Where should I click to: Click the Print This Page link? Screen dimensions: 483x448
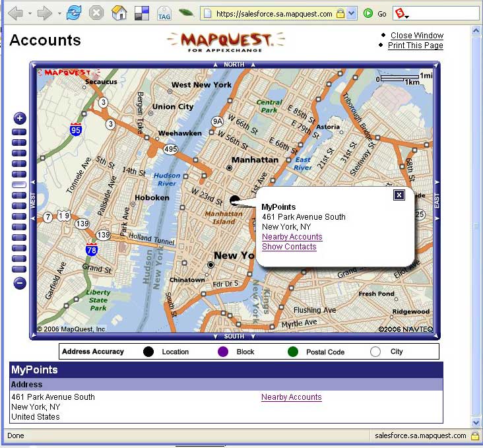(x=415, y=46)
